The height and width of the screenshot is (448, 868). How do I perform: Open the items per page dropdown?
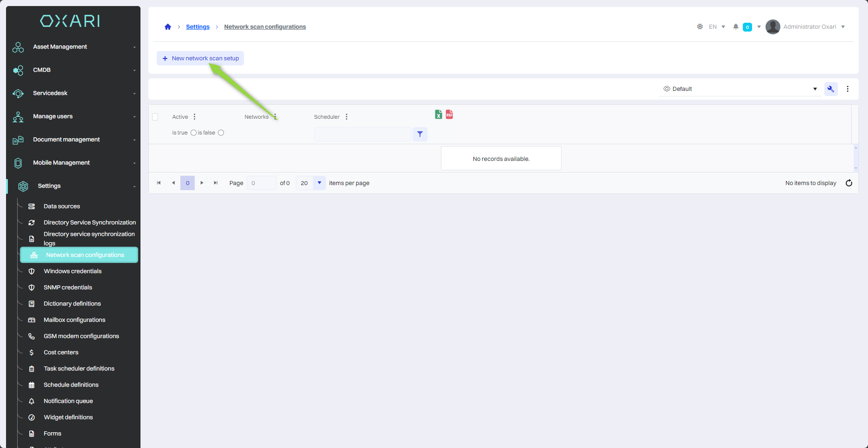tap(319, 183)
